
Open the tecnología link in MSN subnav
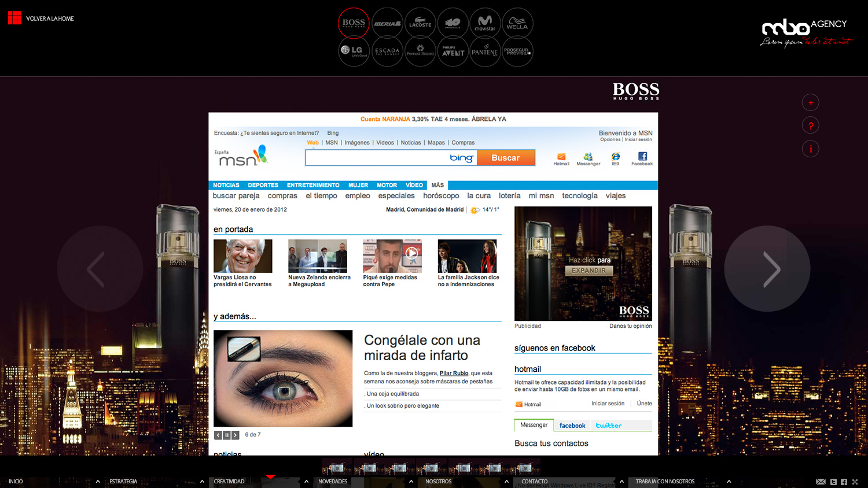tap(580, 196)
